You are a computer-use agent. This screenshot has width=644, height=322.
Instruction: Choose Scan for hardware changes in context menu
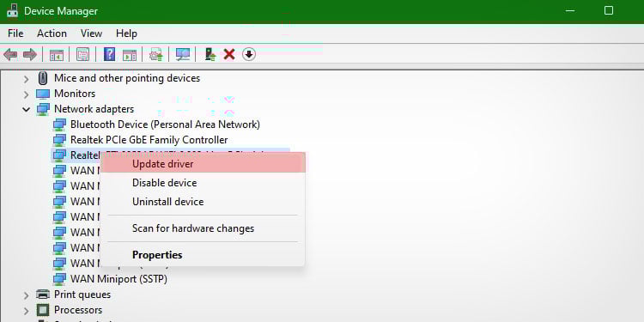pos(203,228)
